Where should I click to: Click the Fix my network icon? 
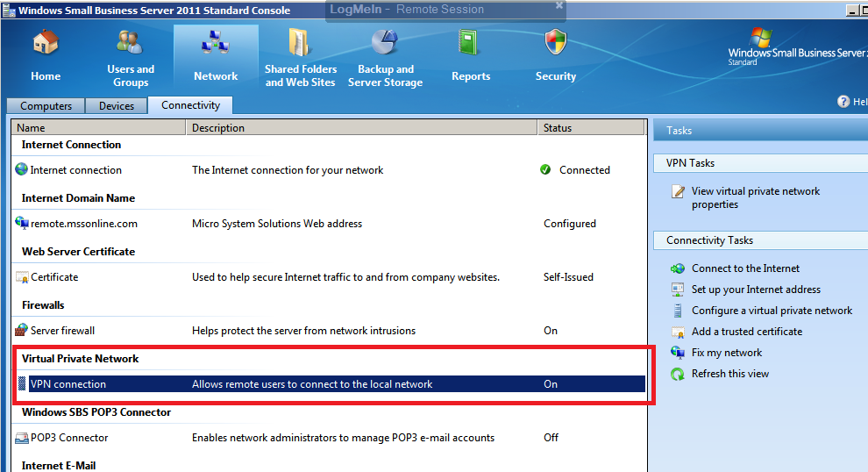click(x=678, y=353)
